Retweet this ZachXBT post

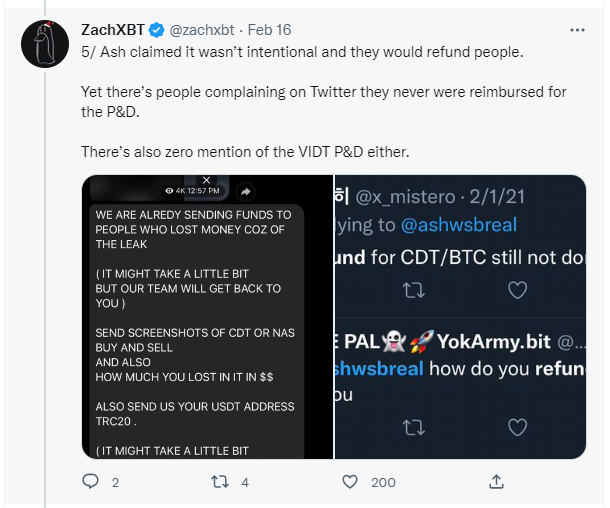click(222, 482)
